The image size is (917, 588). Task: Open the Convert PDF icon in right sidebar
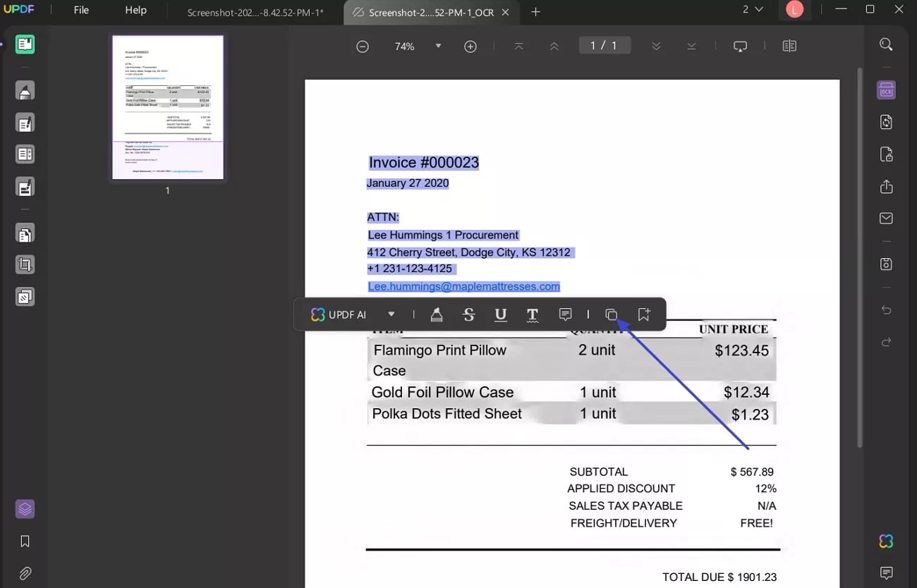pos(886,122)
